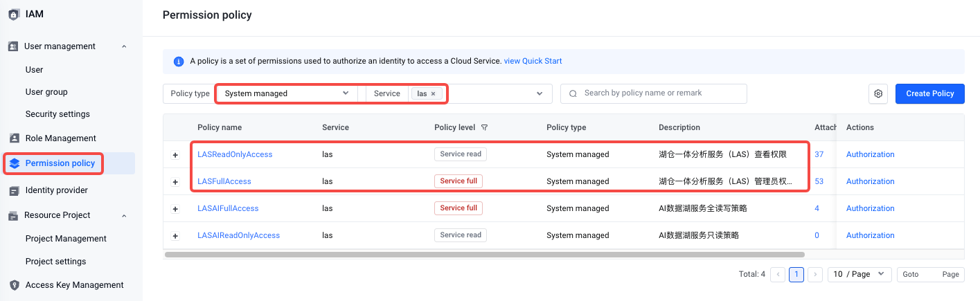The width and height of the screenshot is (980, 301).
Task: Expand the LASAIReadOnlyAccess row
Action: pyautogui.click(x=175, y=236)
